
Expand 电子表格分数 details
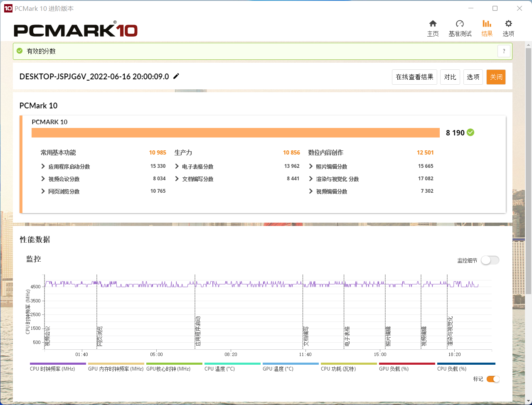coord(177,166)
